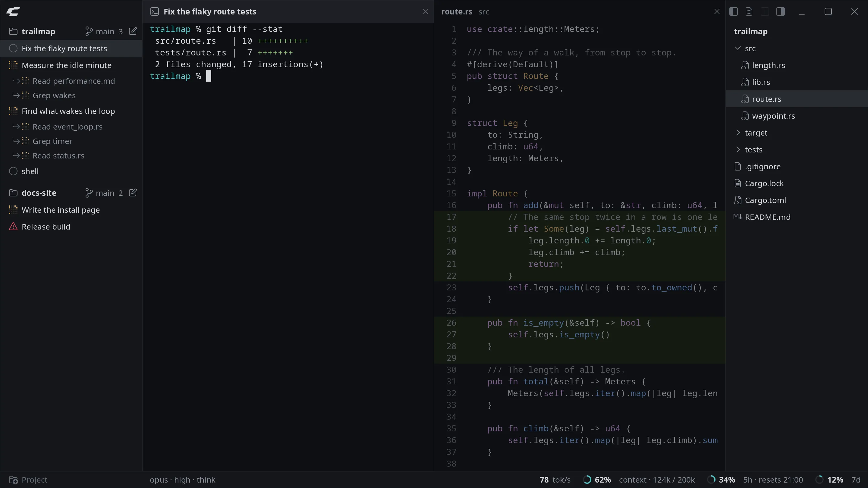Viewport: 868px width, 488px height.
Task: Click the 'opus · high · think' model selector
Action: coord(183,480)
